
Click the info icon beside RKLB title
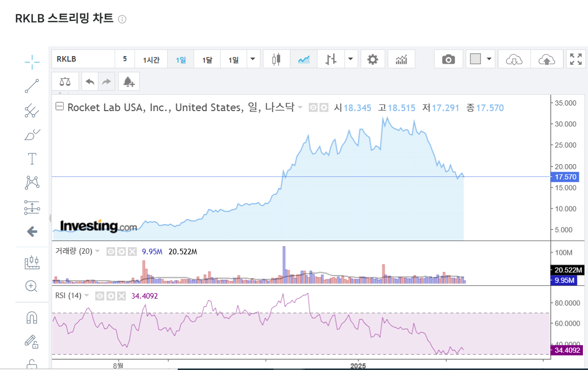click(122, 19)
